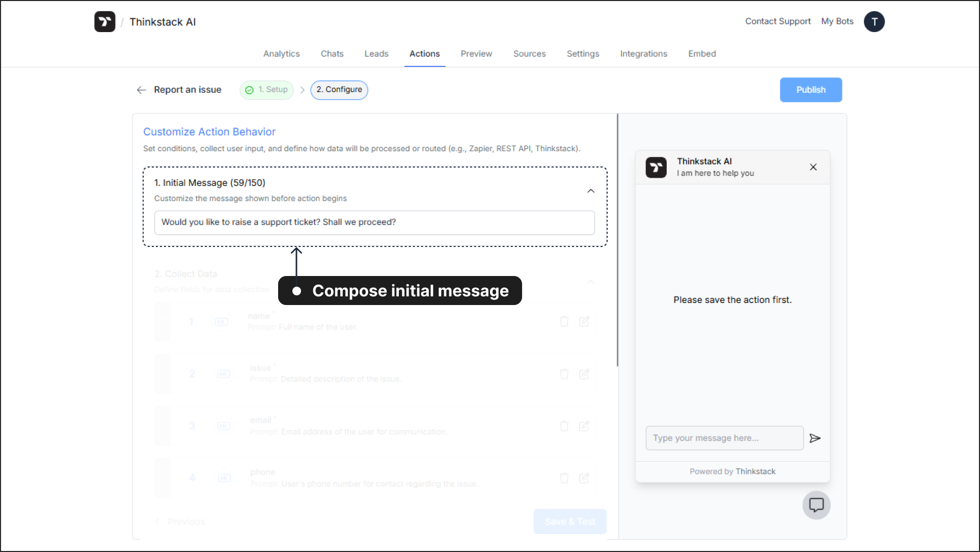Edit the email field row

584,426
